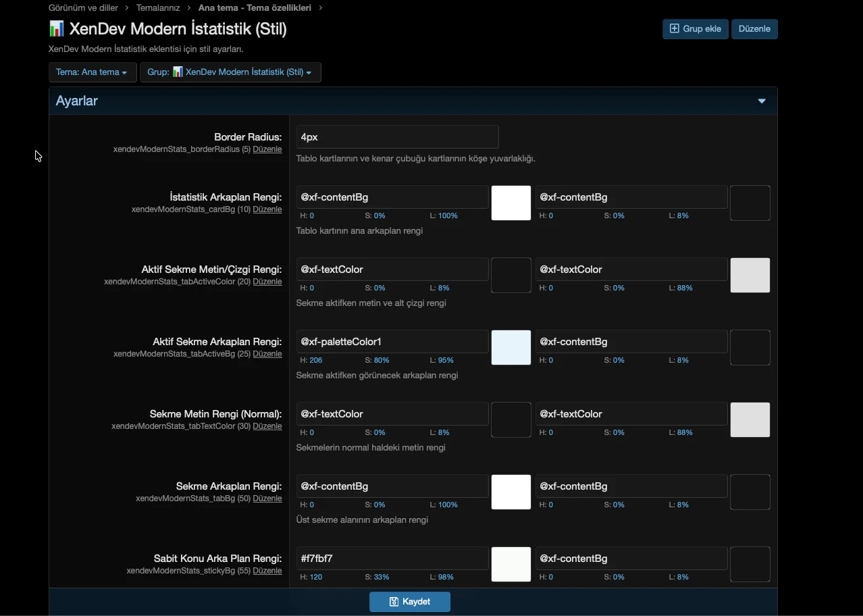Open the Tema: Ana tema dropdown
The height and width of the screenshot is (616, 863).
click(92, 72)
